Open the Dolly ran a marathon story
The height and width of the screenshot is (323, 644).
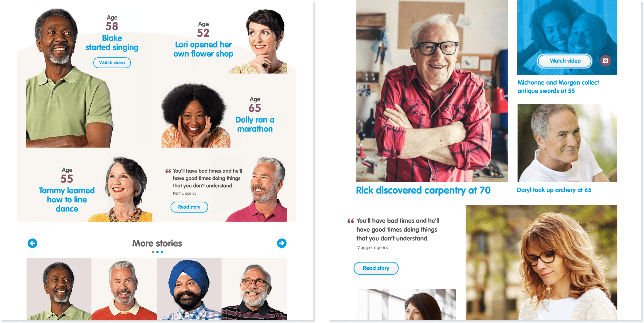coord(255,124)
